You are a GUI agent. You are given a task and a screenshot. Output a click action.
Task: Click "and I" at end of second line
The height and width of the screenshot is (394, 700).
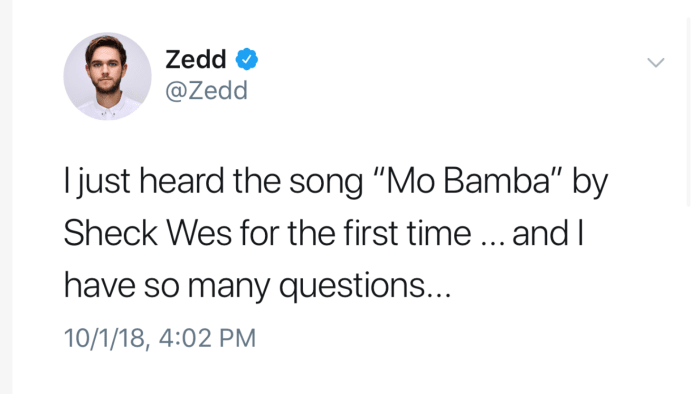coord(548,233)
